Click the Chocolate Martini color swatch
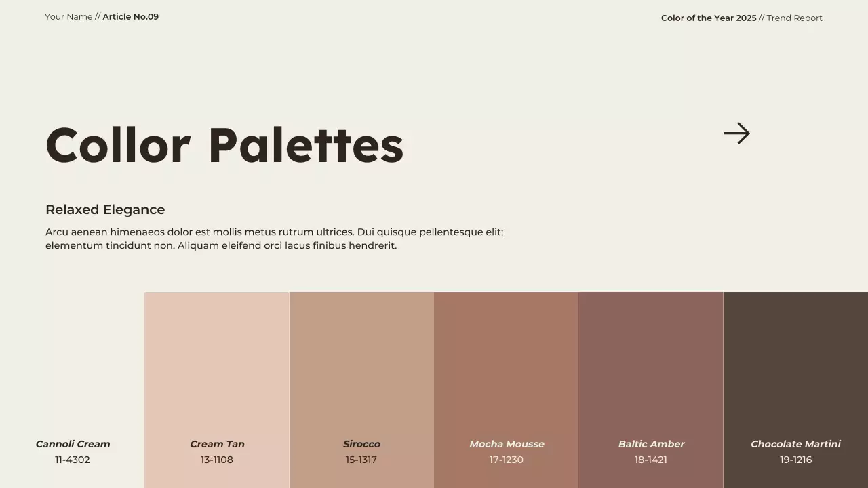This screenshot has width=868, height=488. tap(795, 359)
